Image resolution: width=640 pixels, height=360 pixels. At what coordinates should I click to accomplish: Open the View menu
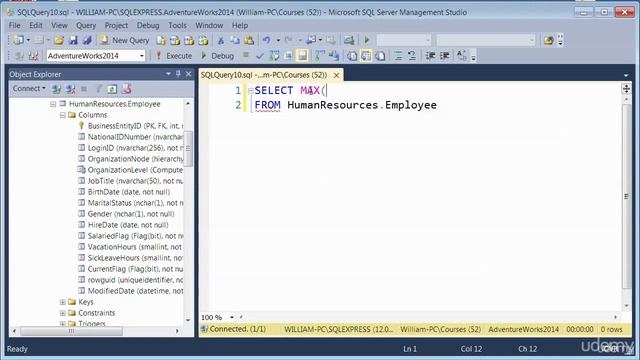(59, 25)
